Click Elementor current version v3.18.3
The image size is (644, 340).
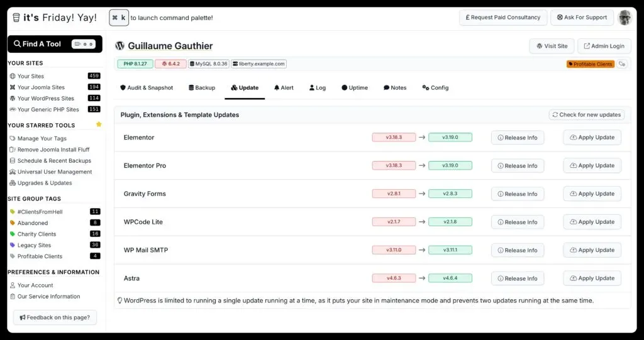point(394,138)
